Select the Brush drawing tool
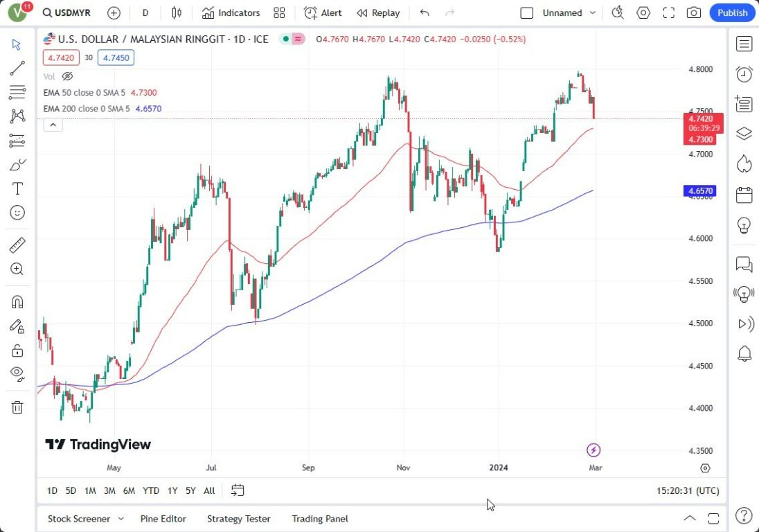 pyautogui.click(x=17, y=164)
